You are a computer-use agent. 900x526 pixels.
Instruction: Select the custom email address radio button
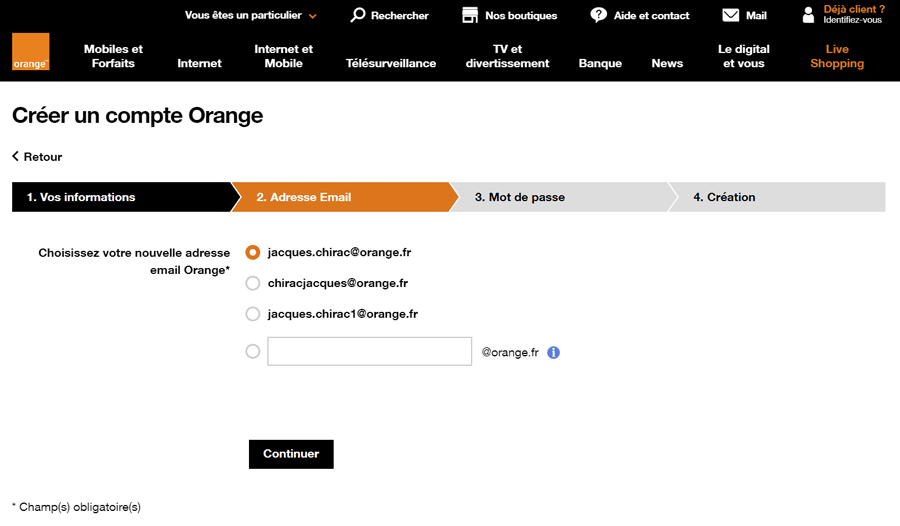tap(253, 351)
